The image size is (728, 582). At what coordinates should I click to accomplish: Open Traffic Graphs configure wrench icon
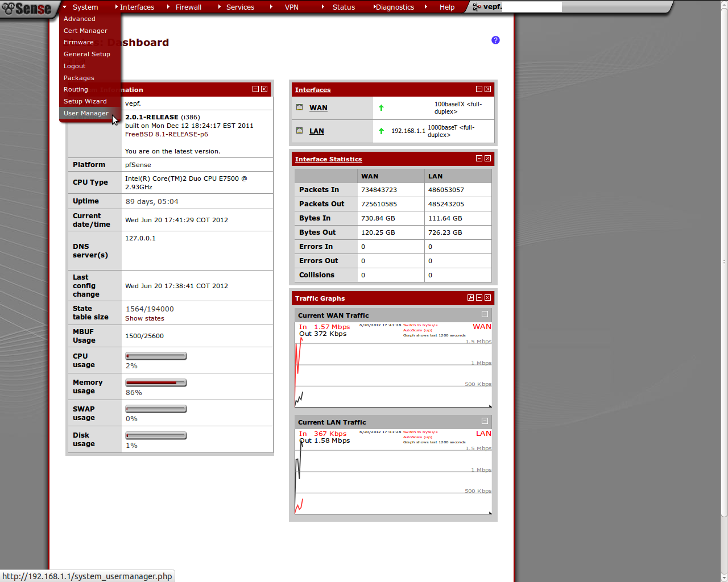[471, 298]
